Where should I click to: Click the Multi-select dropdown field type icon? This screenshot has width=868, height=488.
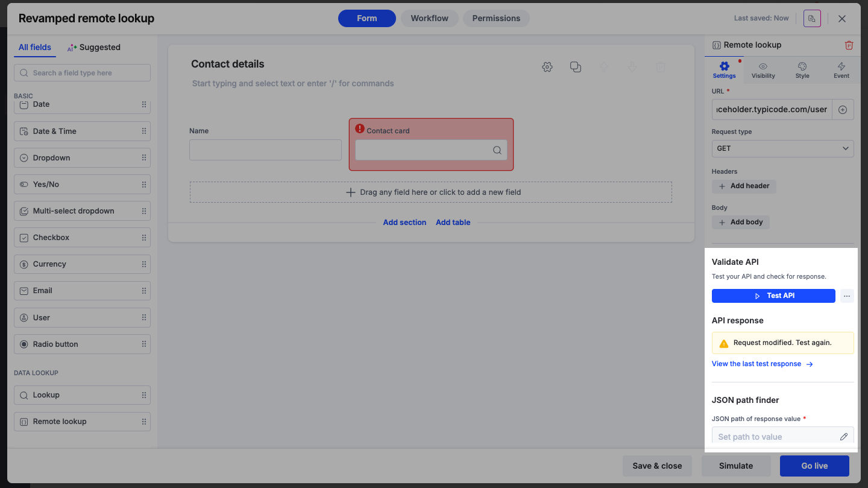tap(24, 211)
